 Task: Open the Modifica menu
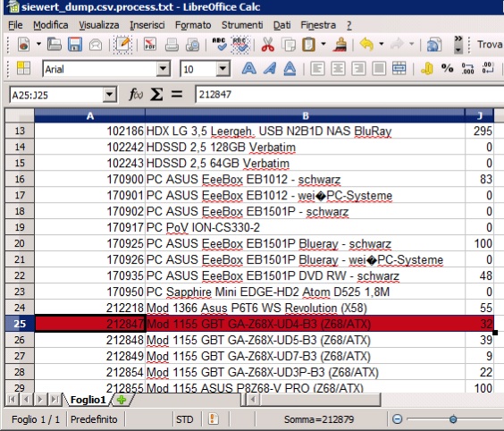51,25
